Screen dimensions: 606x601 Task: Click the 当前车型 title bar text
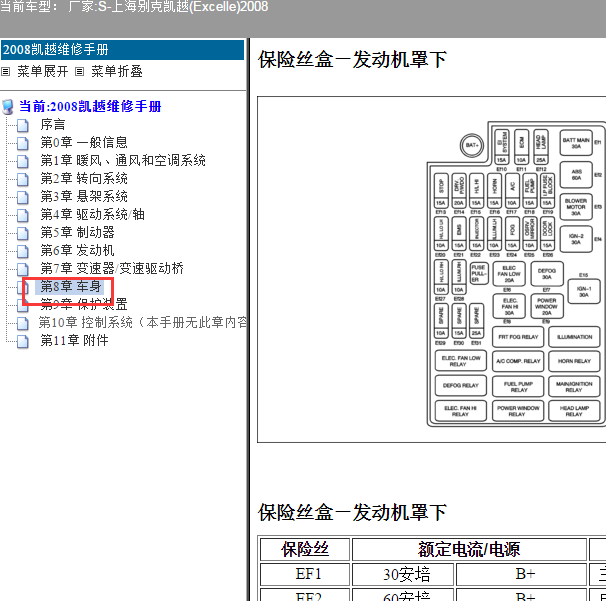[x=134, y=7]
